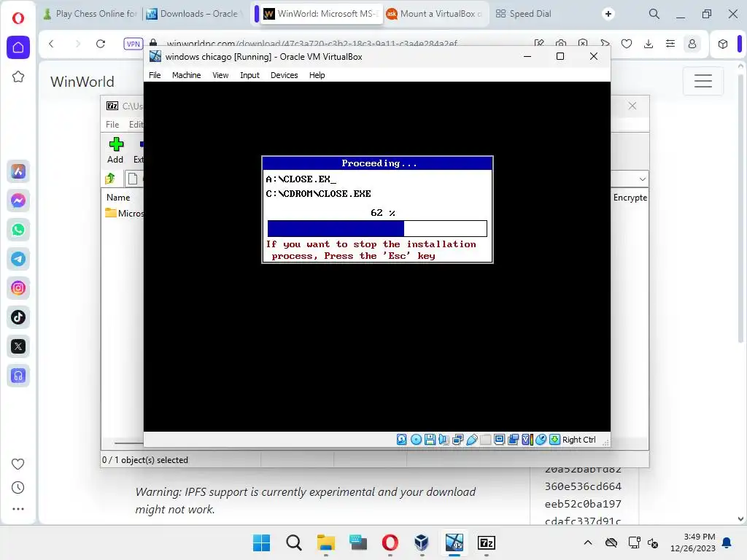The height and width of the screenshot is (560, 747).
Task: Expand the 7-Zip address path dropdown
Action: [x=642, y=179]
